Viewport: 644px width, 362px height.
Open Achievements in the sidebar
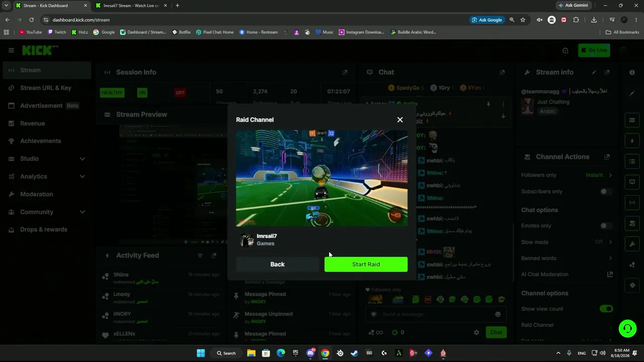coord(46,141)
